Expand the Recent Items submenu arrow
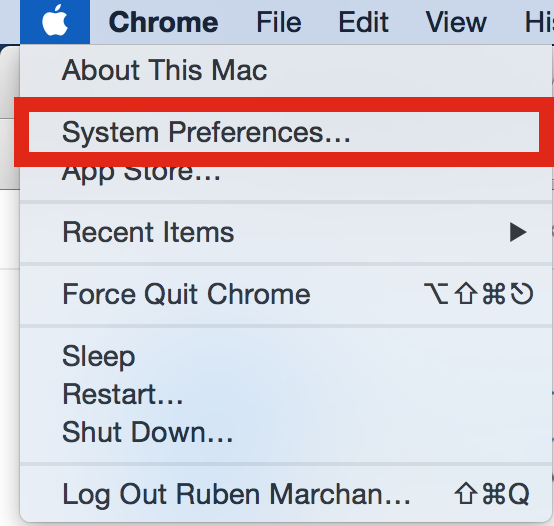 [518, 232]
